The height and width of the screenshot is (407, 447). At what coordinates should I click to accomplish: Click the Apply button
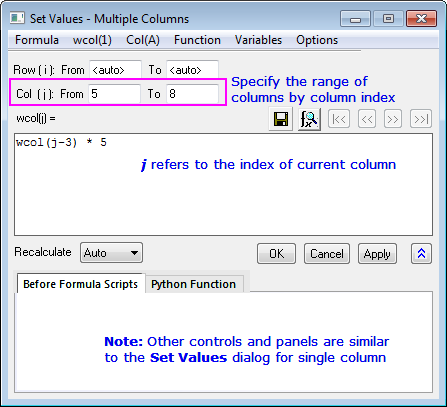coord(377,254)
